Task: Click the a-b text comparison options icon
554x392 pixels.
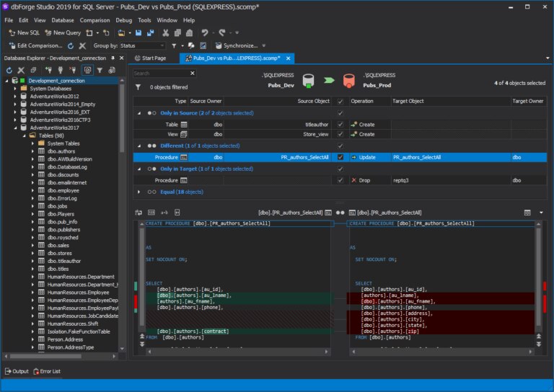Action: pos(164,213)
